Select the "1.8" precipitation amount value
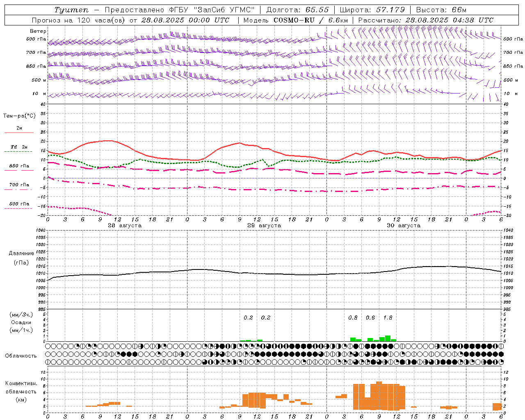 [x=388, y=317]
